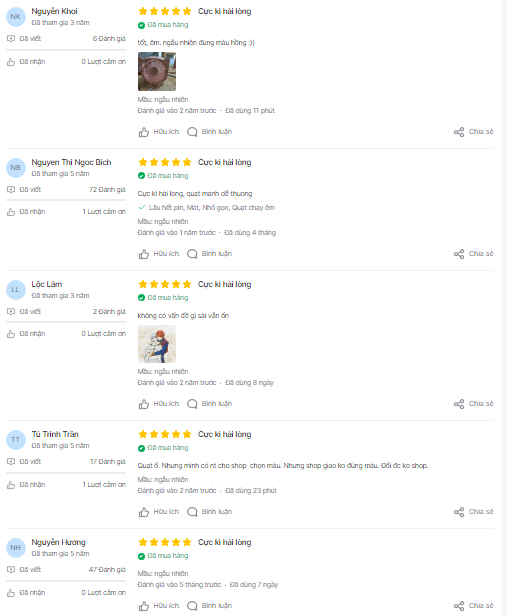This screenshot has width=507, height=616.
Task: Open Nguyen Thi Ngoc Bich's profile name
Action: point(71,162)
